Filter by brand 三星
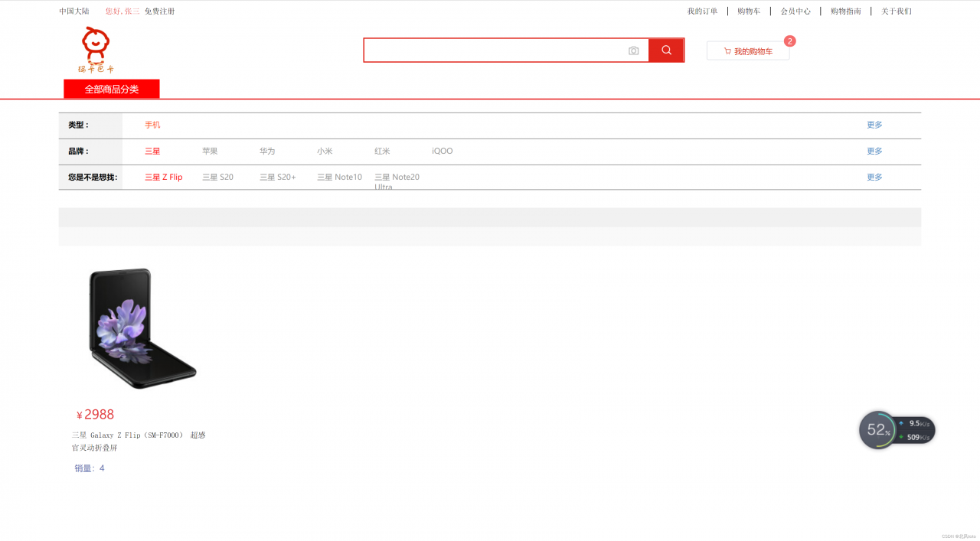The height and width of the screenshot is (541, 980). click(x=152, y=151)
